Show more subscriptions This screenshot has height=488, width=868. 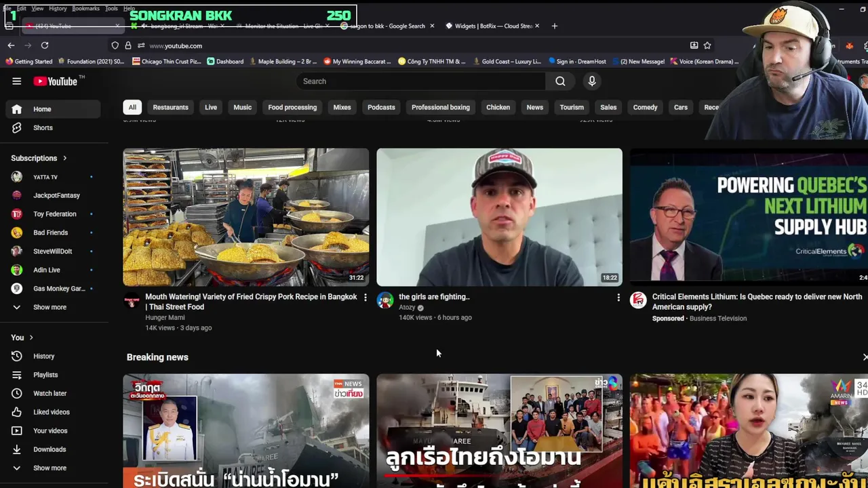pyautogui.click(x=53, y=307)
